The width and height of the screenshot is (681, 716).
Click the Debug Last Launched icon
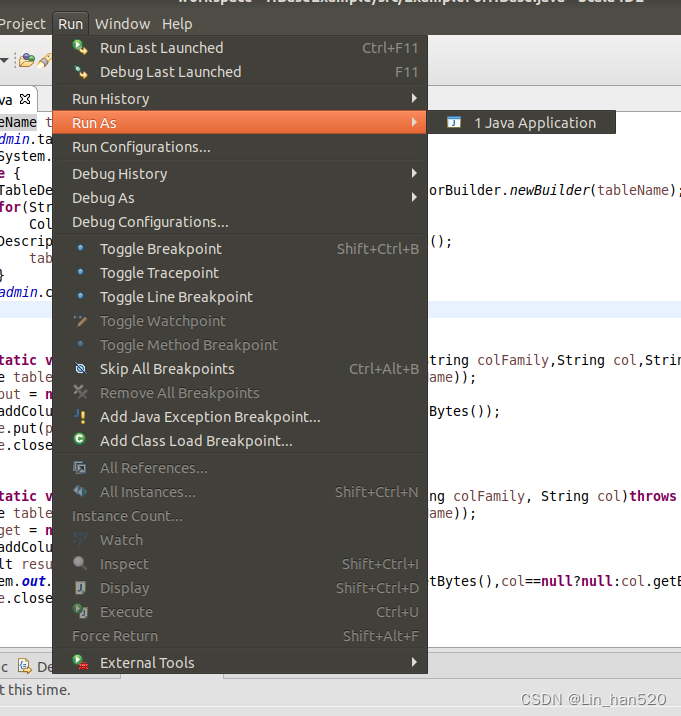(x=81, y=72)
